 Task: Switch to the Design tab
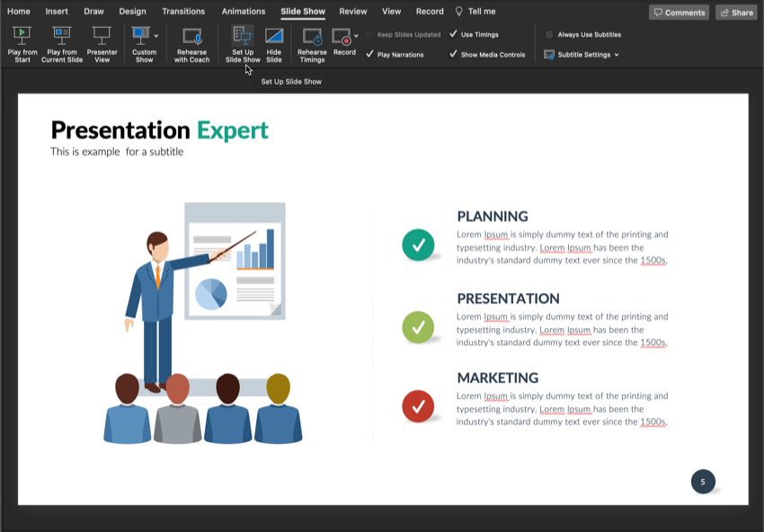[x=132, y=11]
